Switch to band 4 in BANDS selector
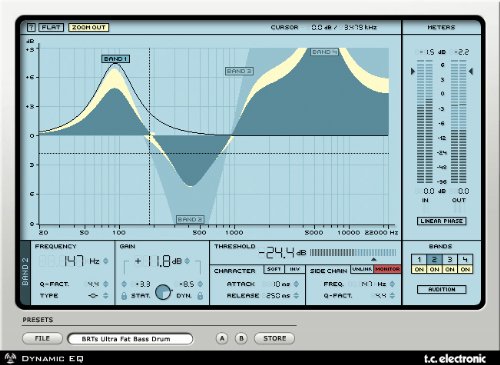Viewport: 500px width, 365px height. (465, 259)
